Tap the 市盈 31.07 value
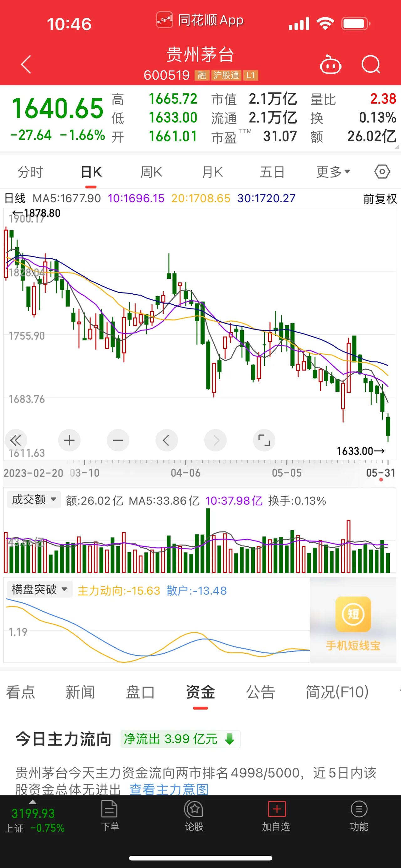 pyautogui.click(x=280, y=136)
